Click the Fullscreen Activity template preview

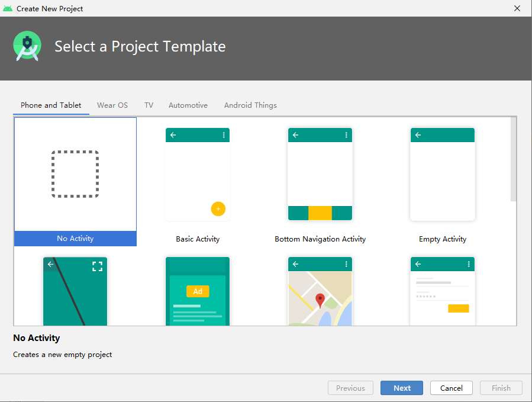[x=75, y=291]
